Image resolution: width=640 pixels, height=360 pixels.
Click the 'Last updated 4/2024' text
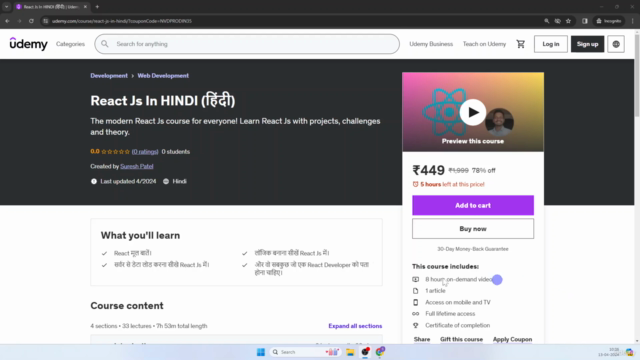click(x=128, y=181)
